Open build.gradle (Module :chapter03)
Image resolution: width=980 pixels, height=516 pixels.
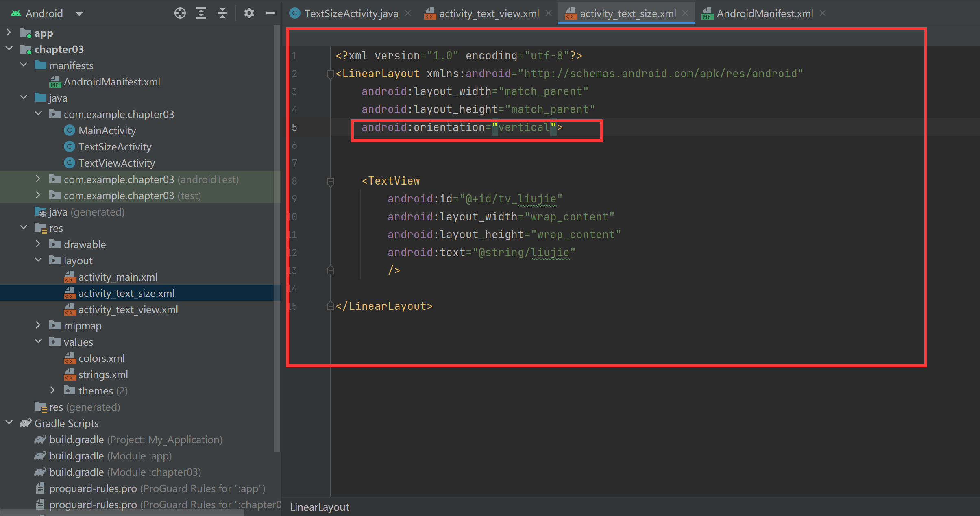125,472
